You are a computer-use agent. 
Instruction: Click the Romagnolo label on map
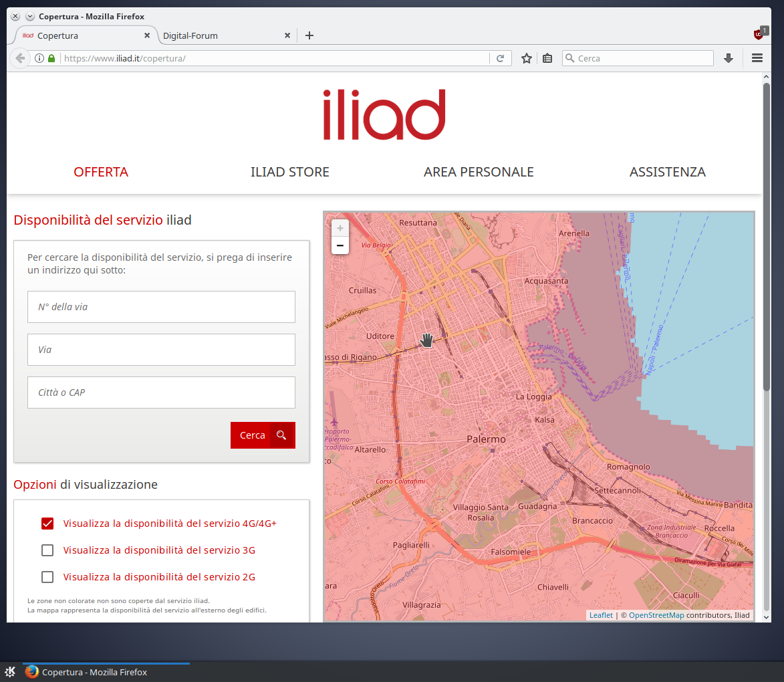click(x=628, y=467)
